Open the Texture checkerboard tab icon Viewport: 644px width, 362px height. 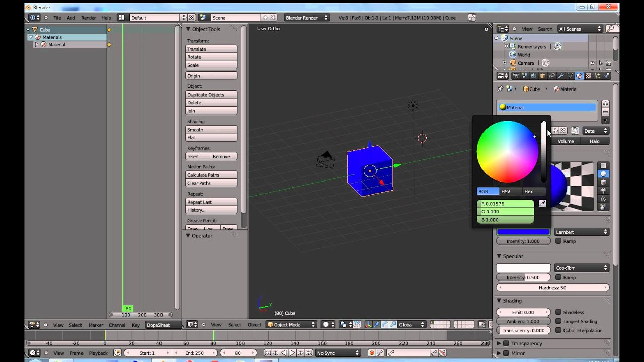pyautogui.click(x=588, y=76)
